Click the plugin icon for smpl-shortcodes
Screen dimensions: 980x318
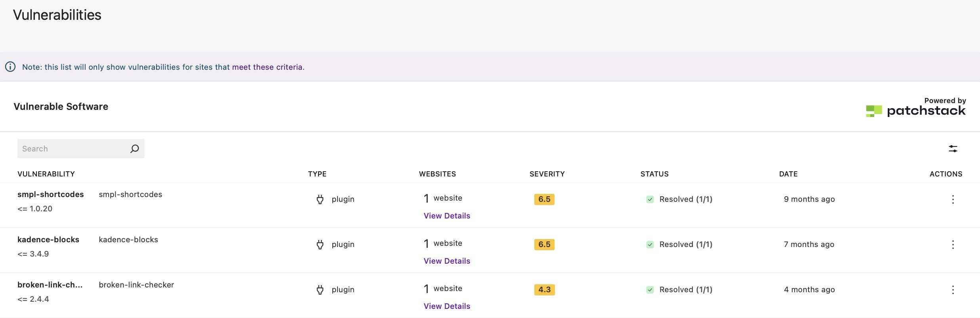coord(320,199)
